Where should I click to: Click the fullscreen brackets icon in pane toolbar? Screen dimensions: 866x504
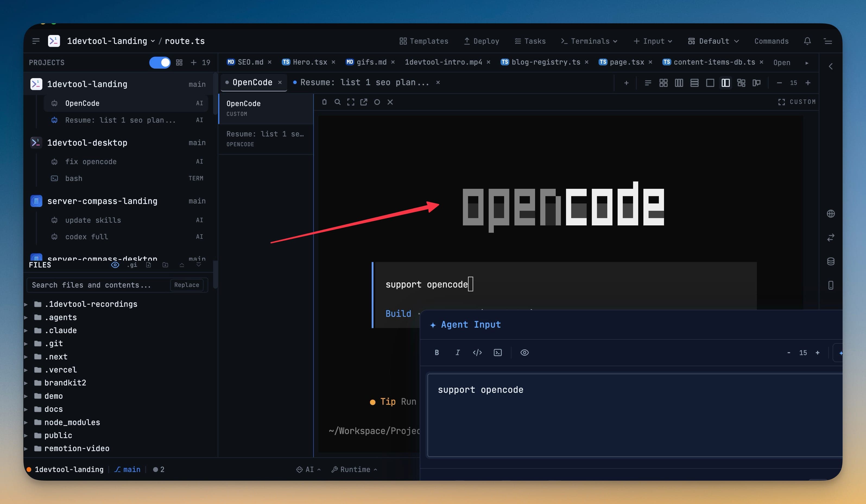point(350,102)
